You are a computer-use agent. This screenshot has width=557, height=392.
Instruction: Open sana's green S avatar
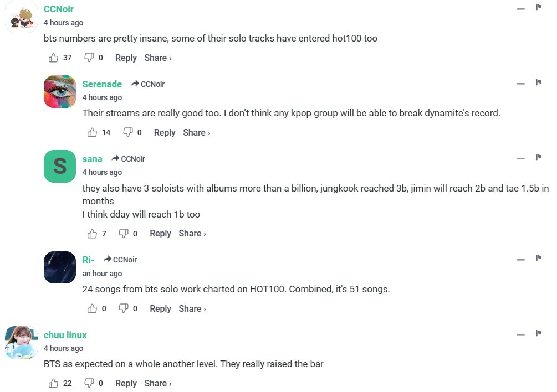(x=60, y=166)
